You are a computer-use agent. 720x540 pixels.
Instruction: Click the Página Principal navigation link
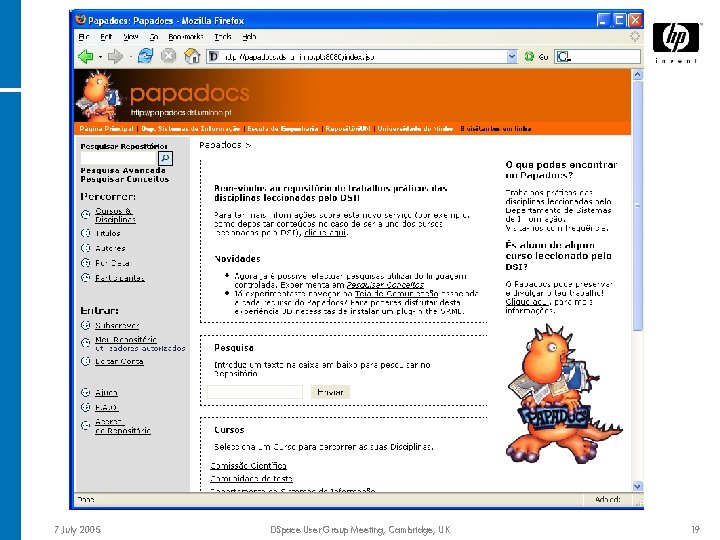pos(107,129)
